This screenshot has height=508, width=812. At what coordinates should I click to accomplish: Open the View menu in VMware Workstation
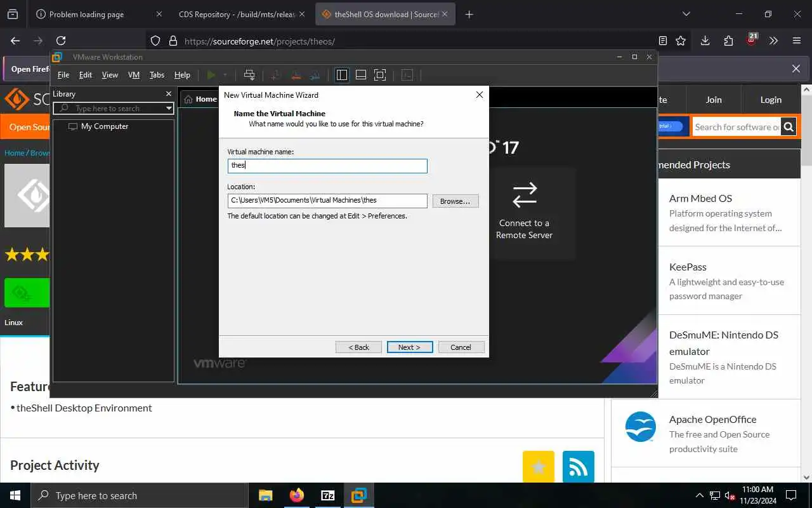tap(110, 75)
